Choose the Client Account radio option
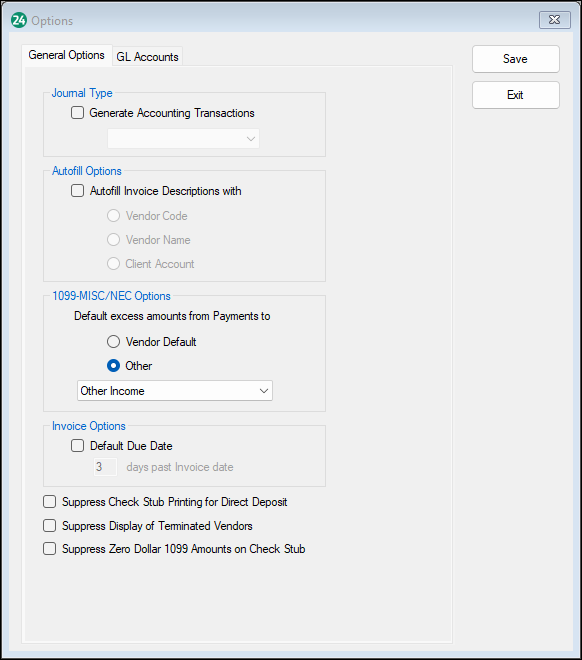Screen dimensions: 582x660 pos(114,263)
